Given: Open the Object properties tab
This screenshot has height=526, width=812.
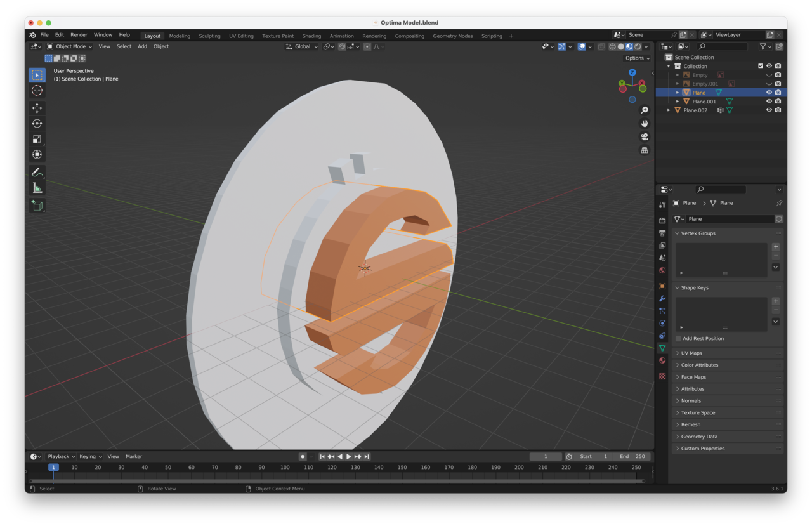Looking at the screenshot, I should 662,286.
